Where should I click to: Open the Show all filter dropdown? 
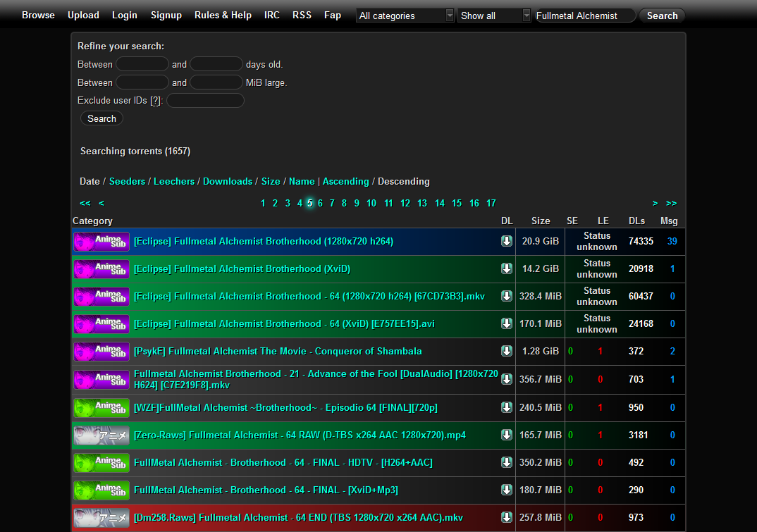(x=494, y=16)
